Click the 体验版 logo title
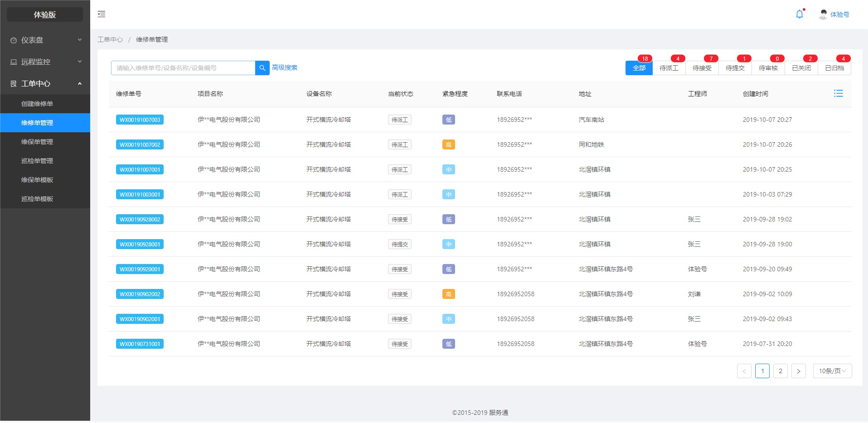Viewport: 868px width, 423px height. click(x=45, y=14)
